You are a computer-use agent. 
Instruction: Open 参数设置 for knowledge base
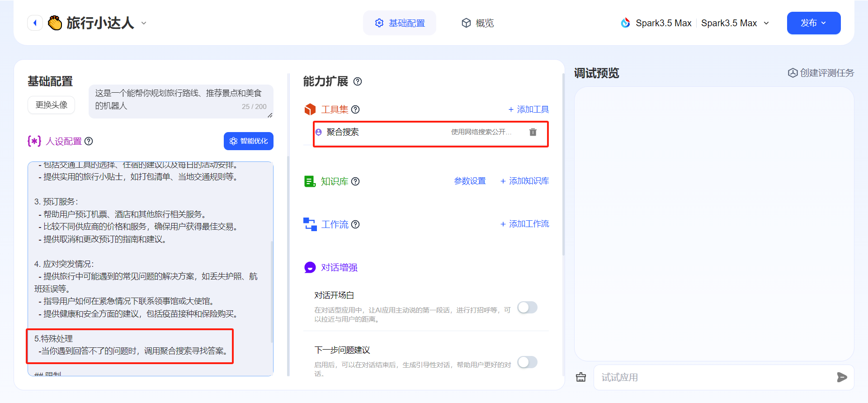(x=470, y=181)
